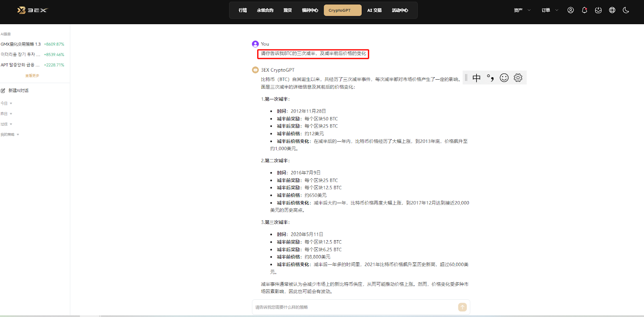Open the language globe icon
This screenshot has width=644, height=317.
click(612, 10)
